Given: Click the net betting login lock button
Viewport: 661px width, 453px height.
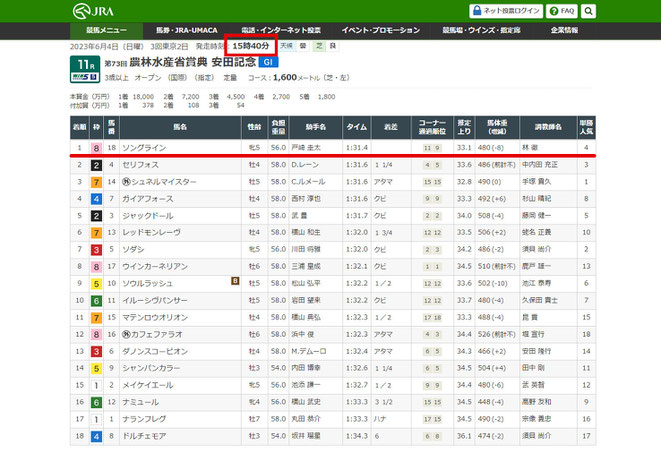Looking at the screenshot, I should (506, 11).
